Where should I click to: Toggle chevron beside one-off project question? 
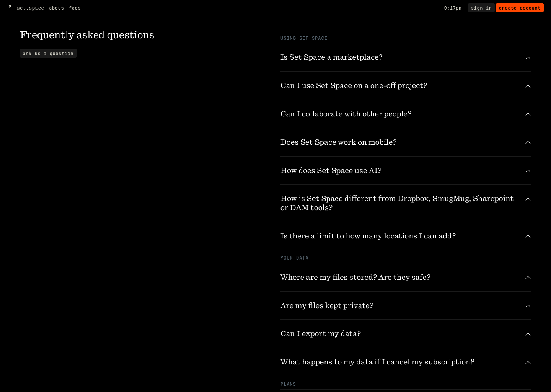point(528,86)
